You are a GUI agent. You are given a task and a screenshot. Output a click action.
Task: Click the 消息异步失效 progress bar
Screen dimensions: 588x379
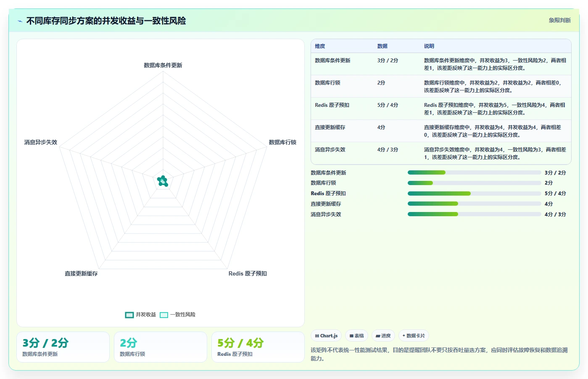coord(474,214)
